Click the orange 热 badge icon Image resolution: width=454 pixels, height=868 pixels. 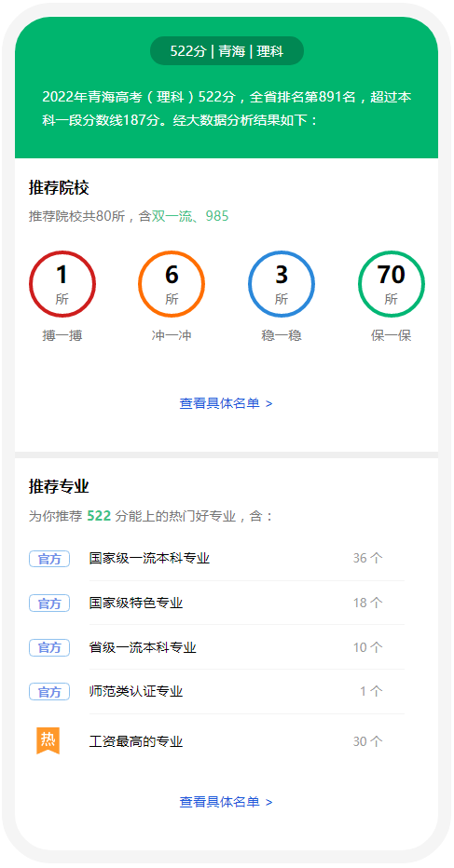48,740
